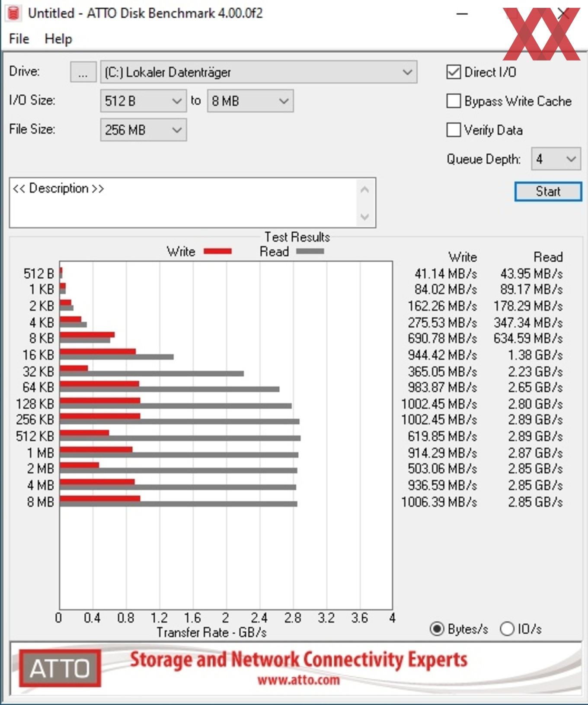Click the 8 MB write value 1006.39 MB/s
This screenshot has width=588, height=705.
pos(439,502)
